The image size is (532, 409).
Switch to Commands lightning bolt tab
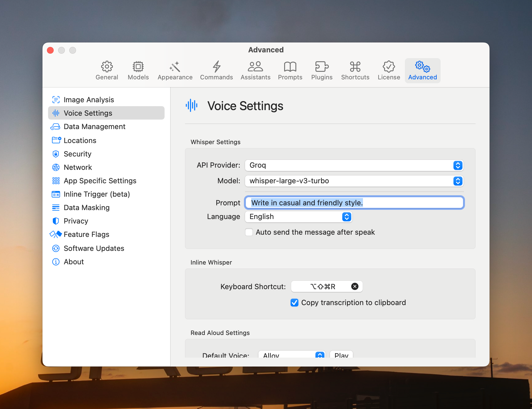click(x=216, y=71)
